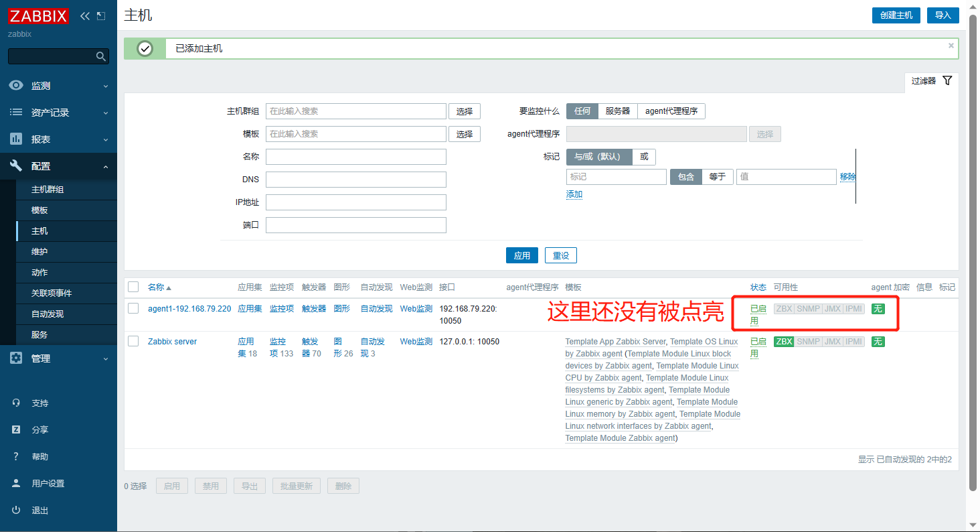Screen dimensions: 980x532
Task: Click the 应用 filter button
Action: click(522, 255)
